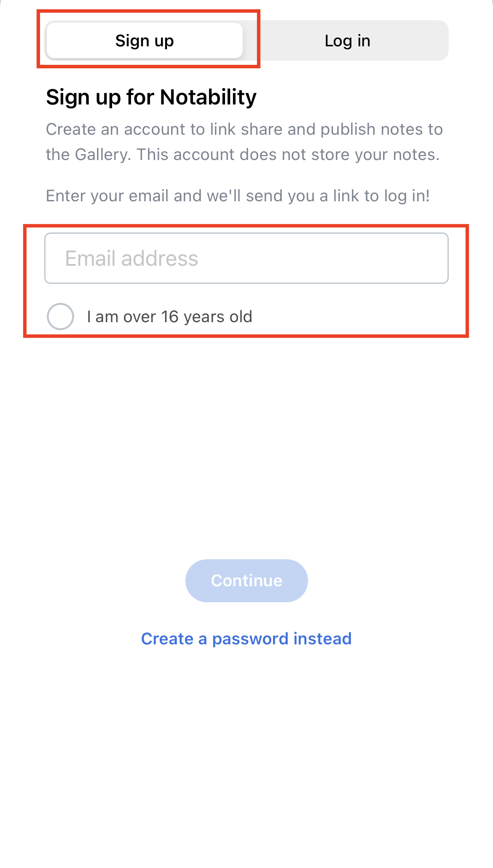The width and height of the screenshot is (493, 868).
Task: Confirm age with the round checkbox
Action: [60, 316]
